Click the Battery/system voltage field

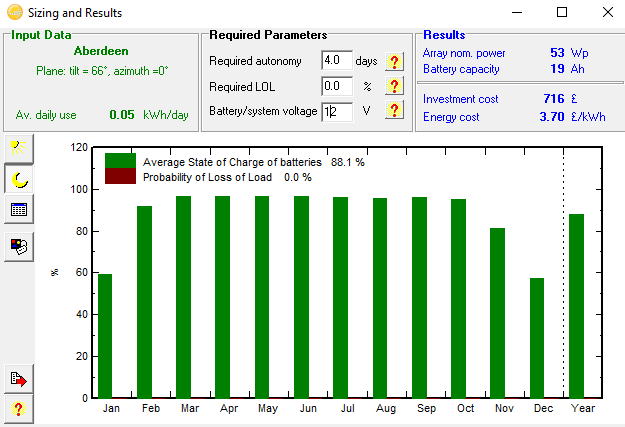click(337, 110)
